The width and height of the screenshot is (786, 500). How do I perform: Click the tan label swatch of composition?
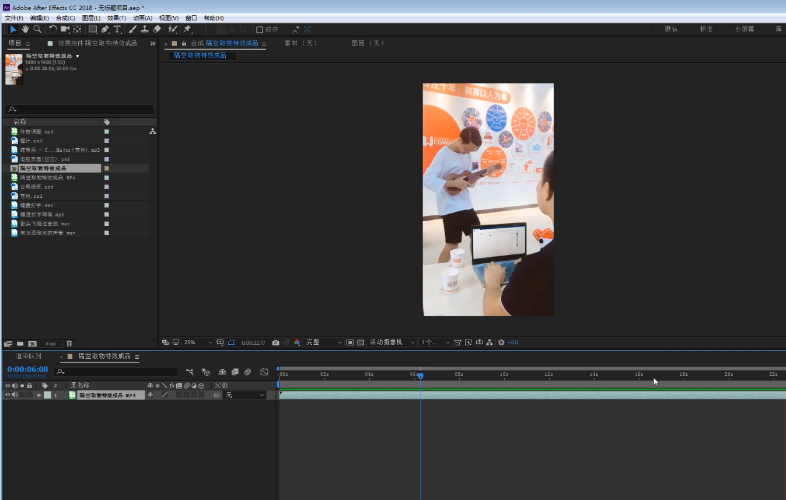click(x=106, y=169)
